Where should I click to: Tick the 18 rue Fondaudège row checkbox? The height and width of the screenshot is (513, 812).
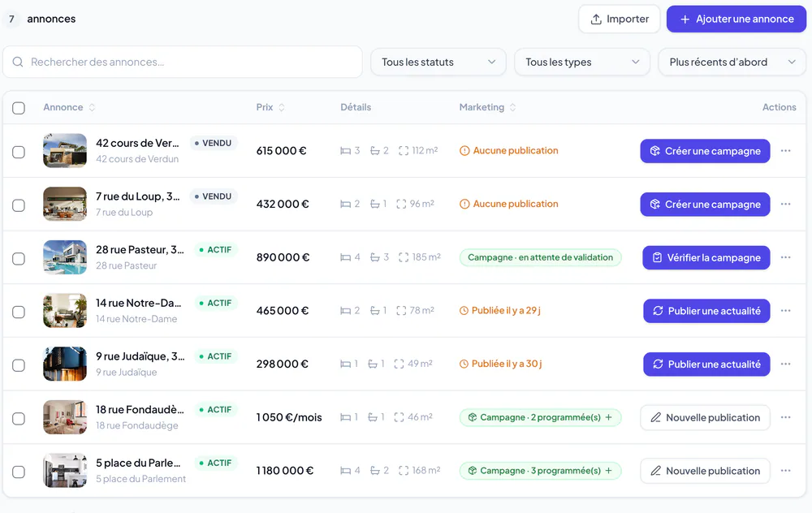click(19, 419)
